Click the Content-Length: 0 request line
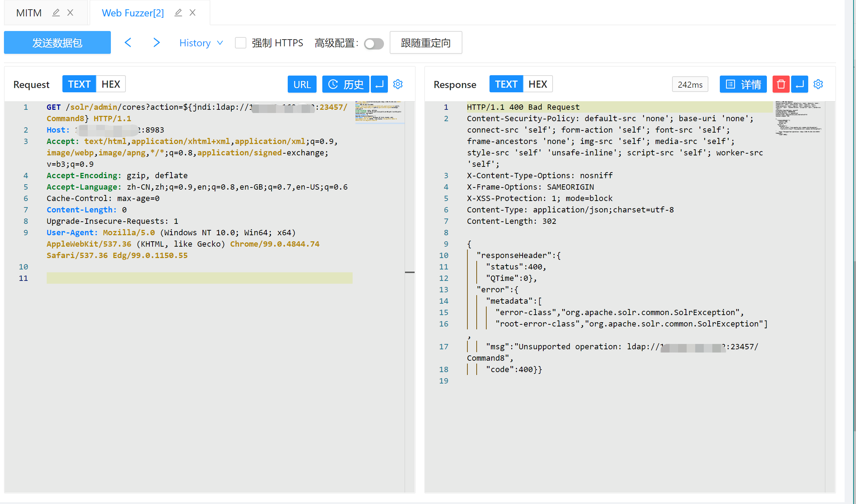 (x=87, y=210)
